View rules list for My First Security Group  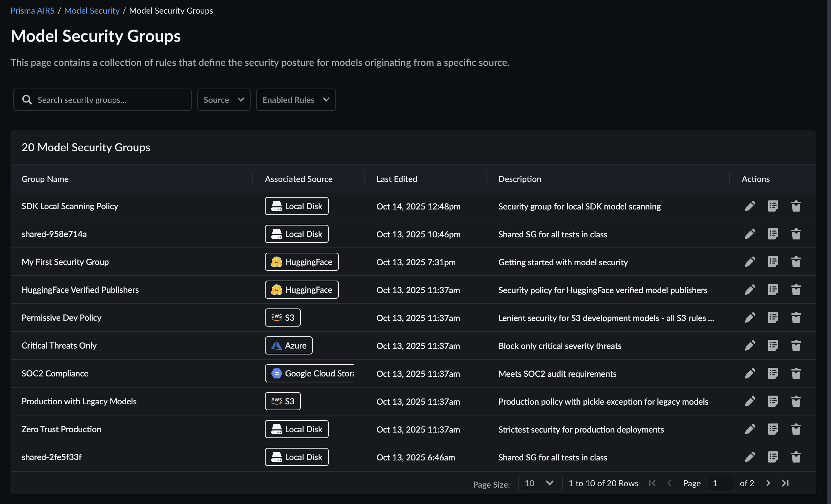[773, 262]
